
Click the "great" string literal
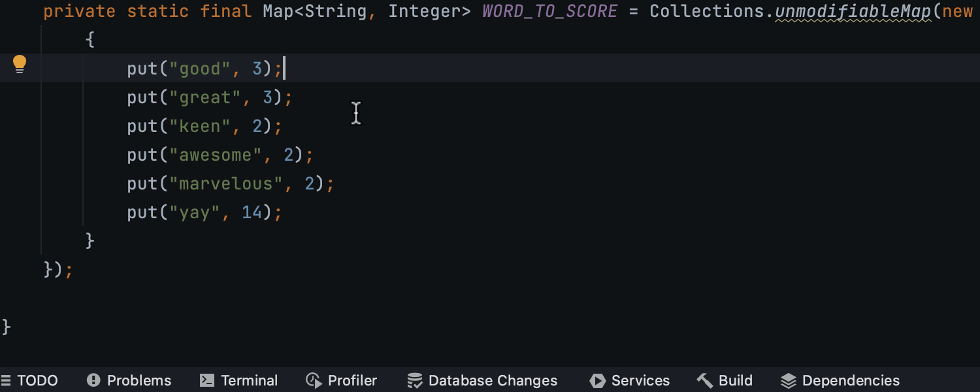pyautogui.click(x=205, y=97)
